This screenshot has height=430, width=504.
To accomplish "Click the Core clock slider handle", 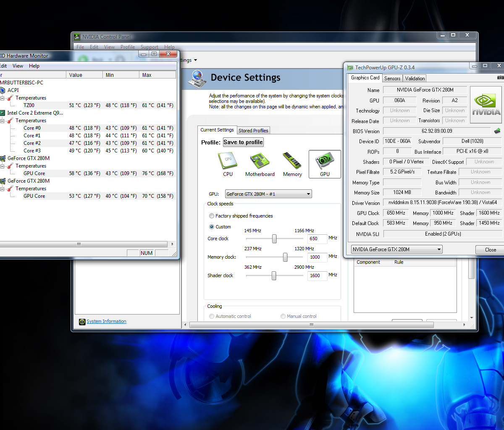I will [x=274, y=239].
